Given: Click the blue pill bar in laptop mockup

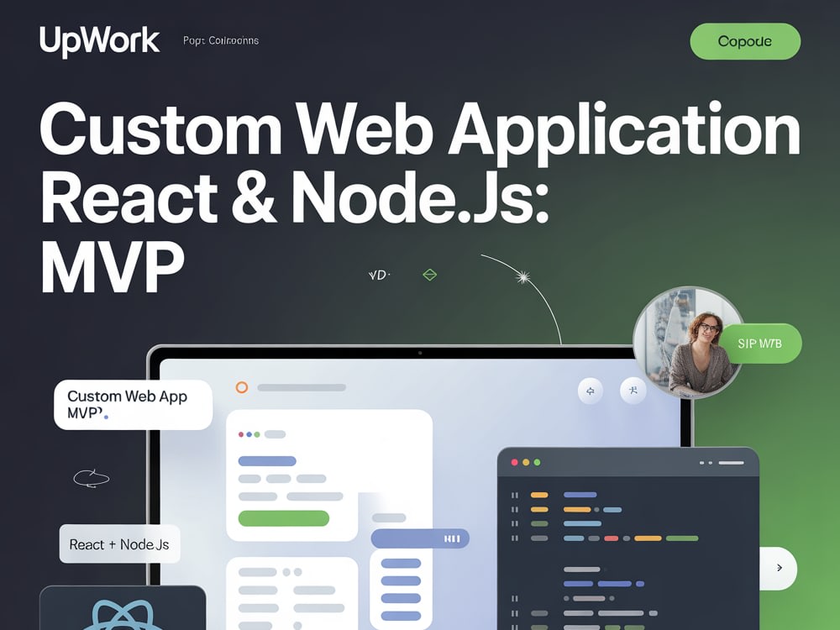Looking at the screenshot, I should (x=420, y=538).
